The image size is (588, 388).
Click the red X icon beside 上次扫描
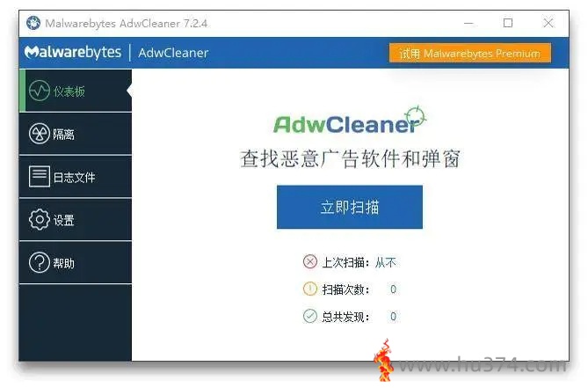coord(309,261)
